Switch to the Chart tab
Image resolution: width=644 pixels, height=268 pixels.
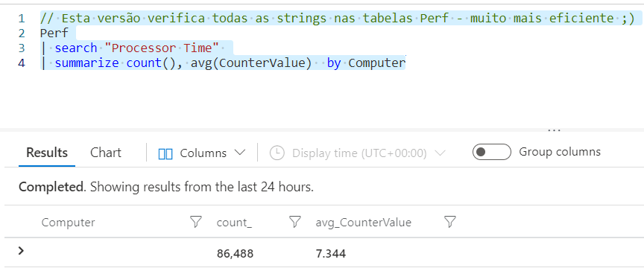click(106, 153)
